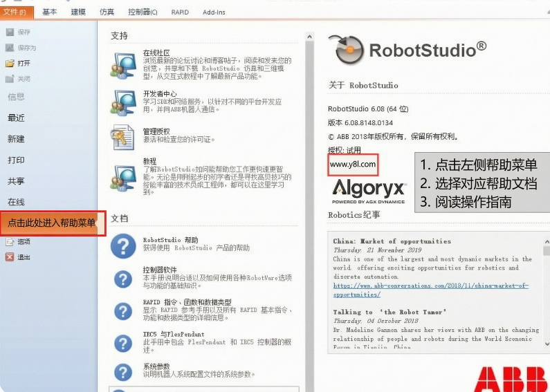Open the 控制器 ribbon tab
550x392 pixels.
coord(143,12)
